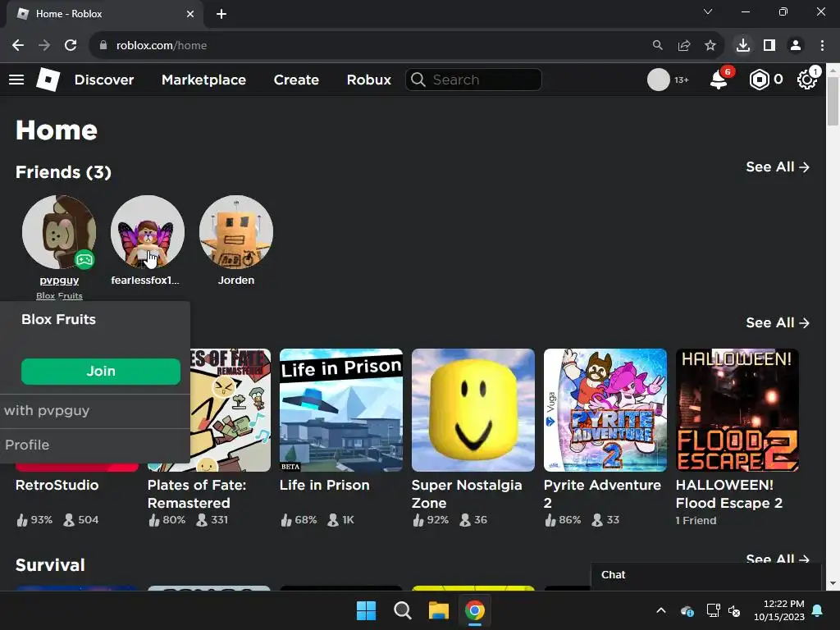Open the Discover page
840x630 pixels.
pos(104,80)
